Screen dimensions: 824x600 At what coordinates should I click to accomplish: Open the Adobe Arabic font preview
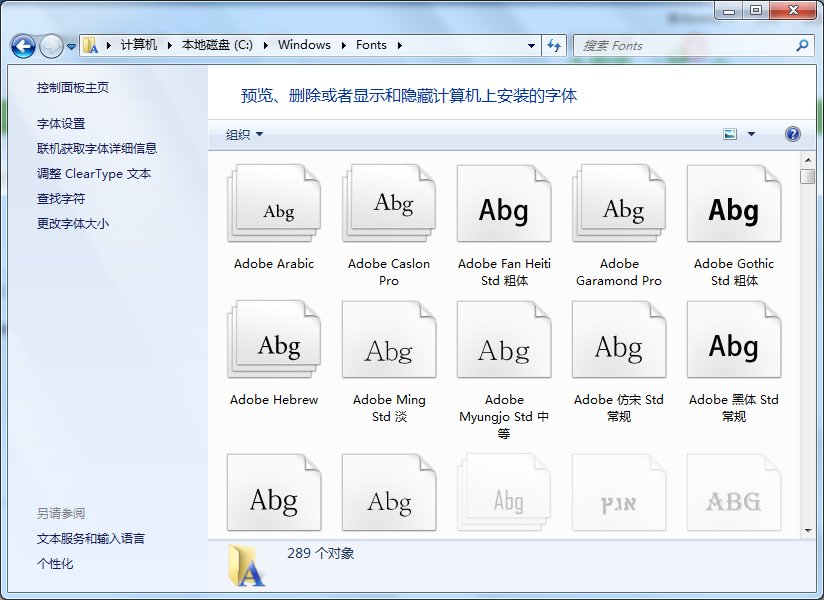tap(274, 203)
